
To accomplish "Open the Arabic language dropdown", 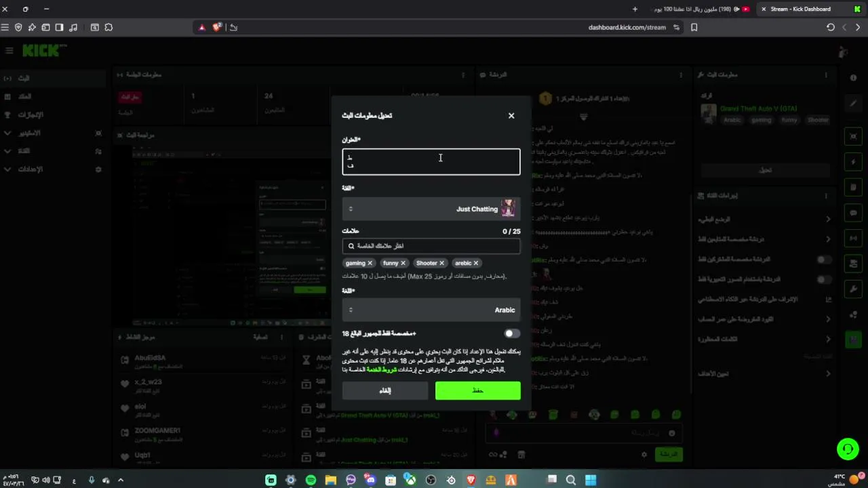I will pyautogui.click(x=431, y=310).
